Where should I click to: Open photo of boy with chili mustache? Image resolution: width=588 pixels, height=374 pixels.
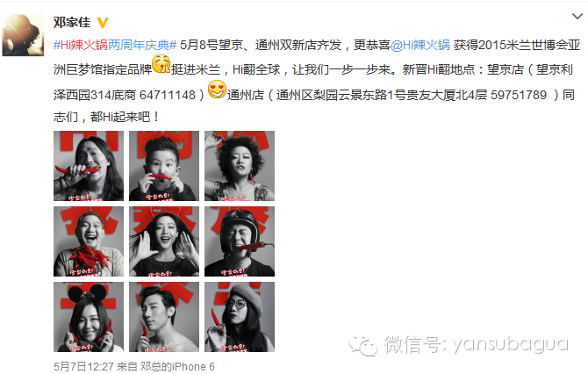[x=164, y=166]
